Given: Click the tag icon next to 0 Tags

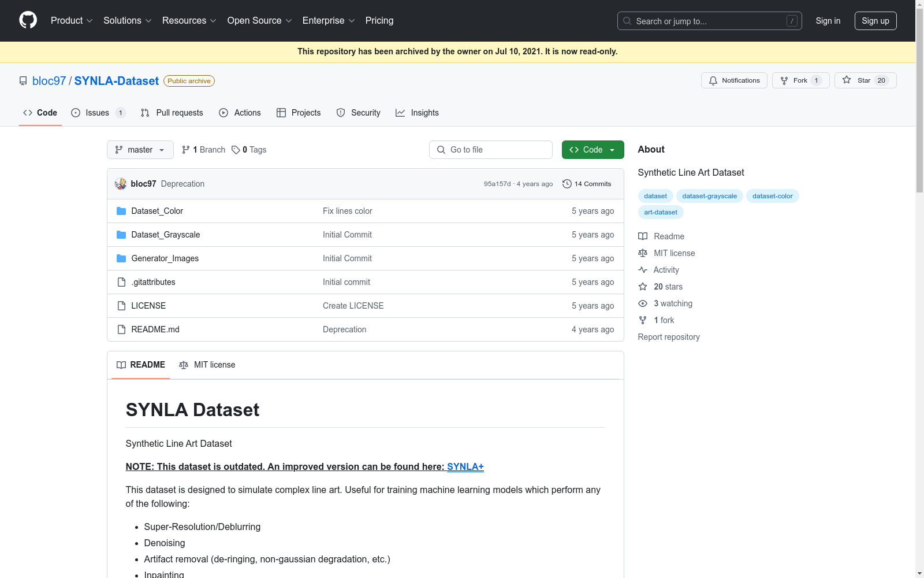Looking at the screenshot, I should 236,150.
